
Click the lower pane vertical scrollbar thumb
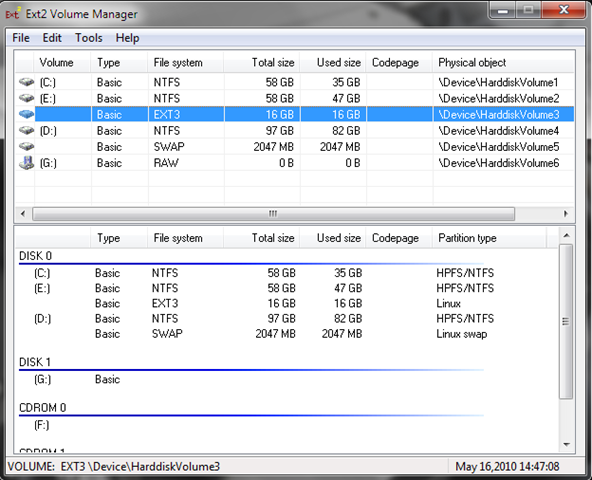pyautogui.click(x=566, y=321)
